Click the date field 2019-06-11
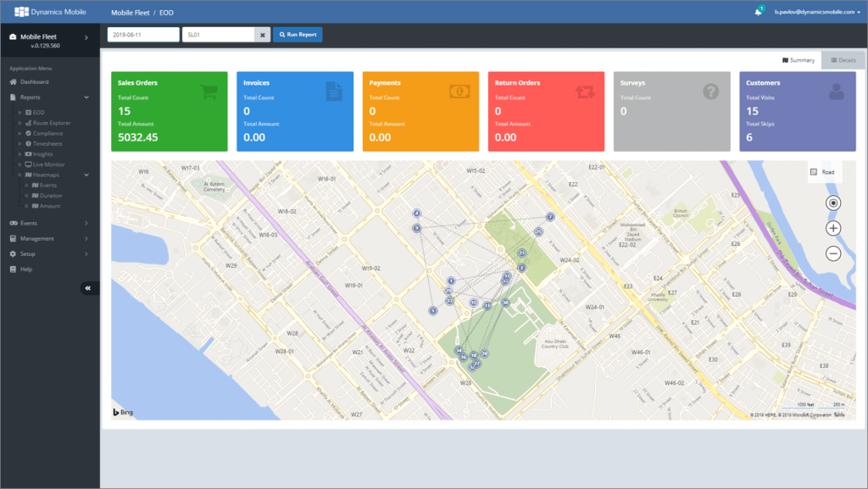 (143, 34)
